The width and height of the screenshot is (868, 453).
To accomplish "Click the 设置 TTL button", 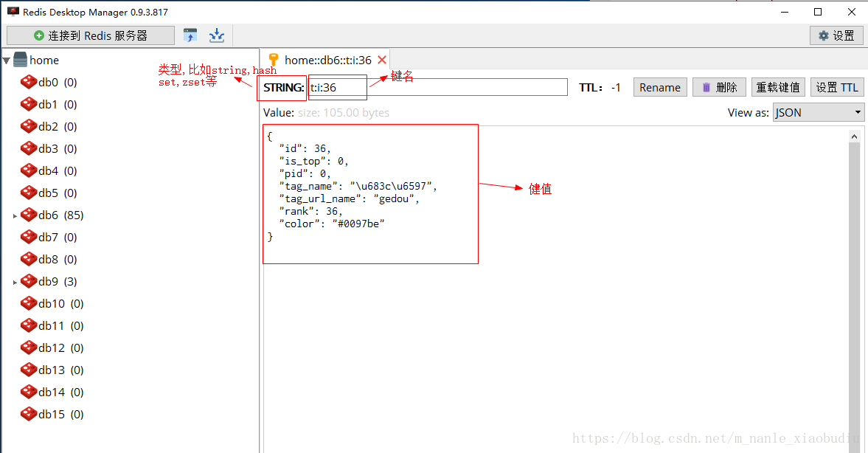I will point(837,88).
